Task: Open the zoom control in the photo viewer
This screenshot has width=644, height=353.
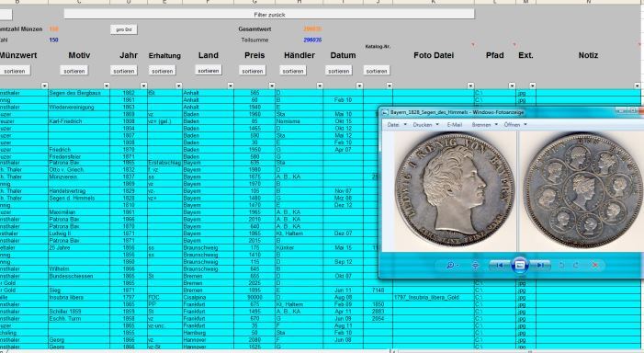Action: point(452,266)
